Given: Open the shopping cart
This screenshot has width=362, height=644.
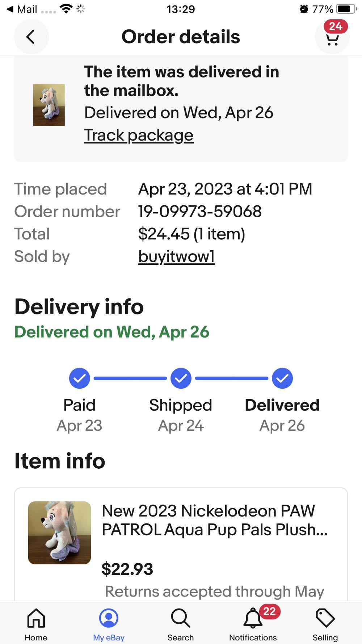Looking at the screenshot, I should [x=332, y=38].
